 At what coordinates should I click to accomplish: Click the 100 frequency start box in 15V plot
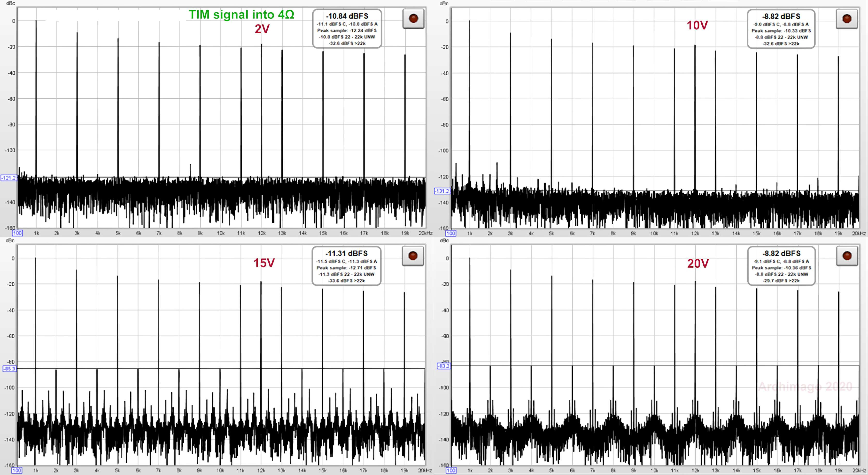[x=17, y=470]
